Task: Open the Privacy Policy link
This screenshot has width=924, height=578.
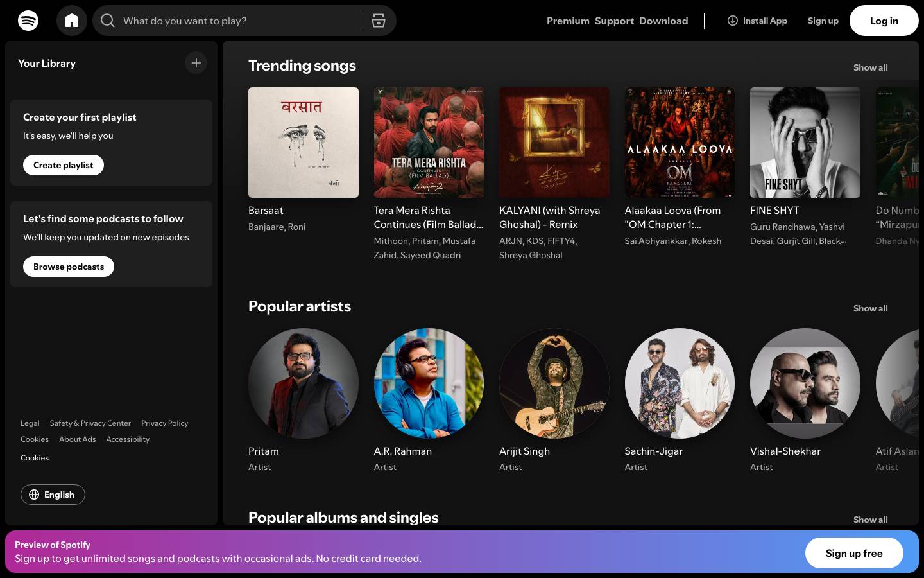Action: 165,423
